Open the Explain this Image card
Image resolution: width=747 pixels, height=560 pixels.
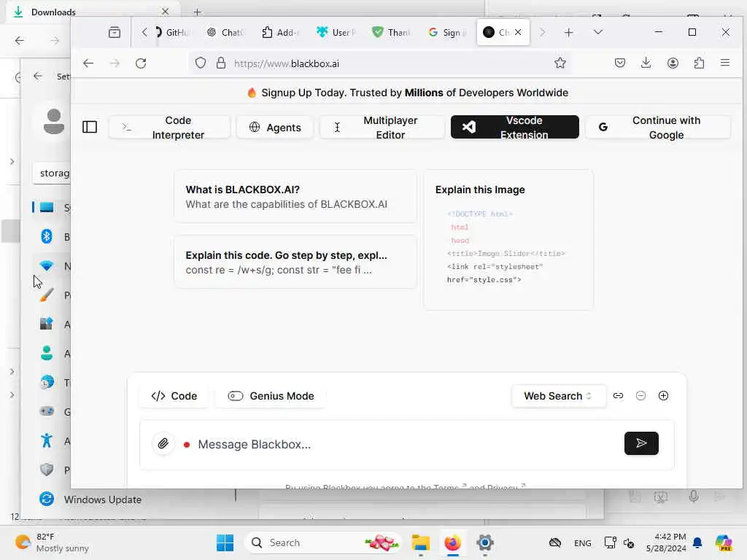pos(508,240)
